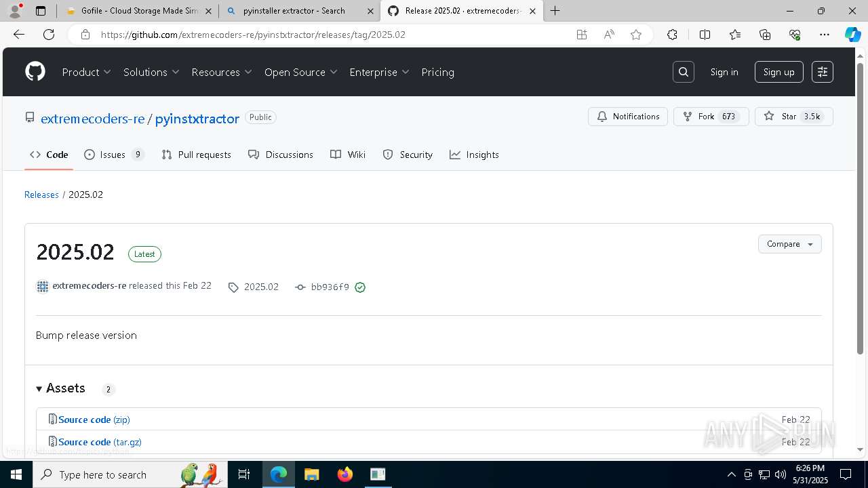Click the GitHub search magnifier button
Viewport: 868px width, 488px height.
[x=684, y=72]
